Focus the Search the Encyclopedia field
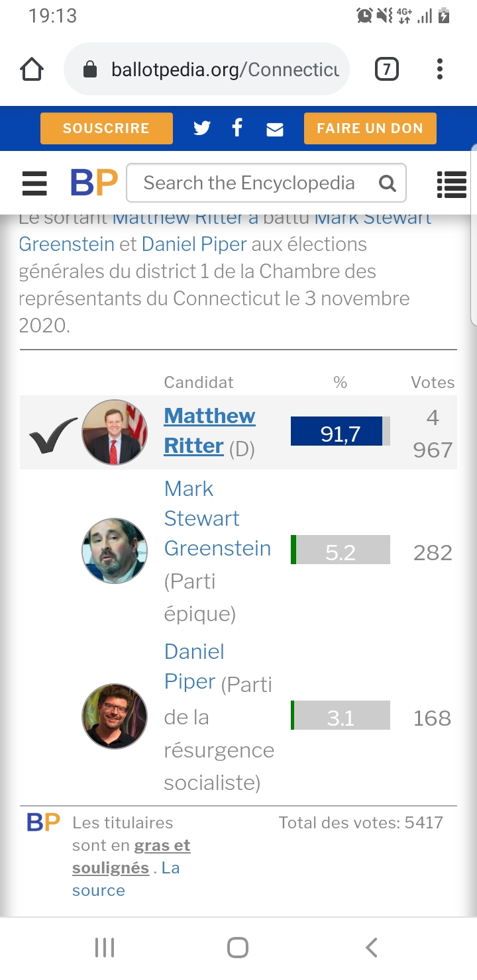477x980 pixels. (266, 183)
